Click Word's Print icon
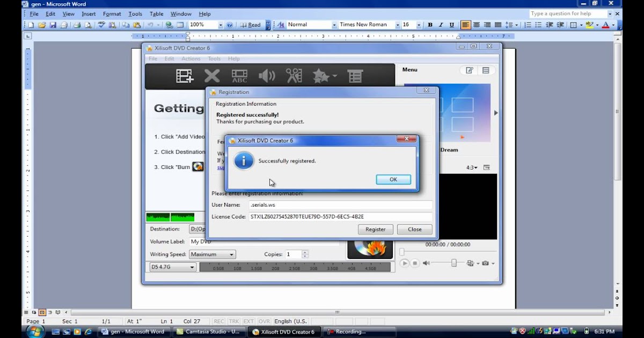 [x=76, y=25]
